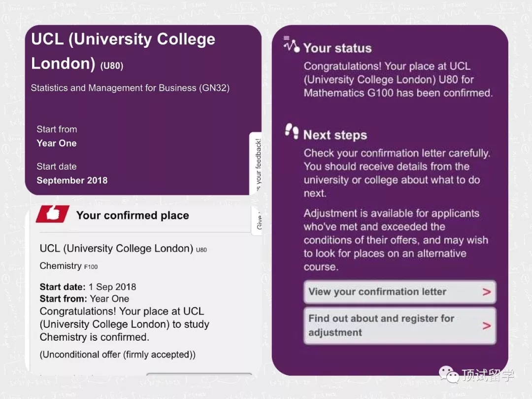Click red arrow beside View your confirmation letter
This screenshot has width=532, height=399.
pyautogui.click(x=487, y=292)
